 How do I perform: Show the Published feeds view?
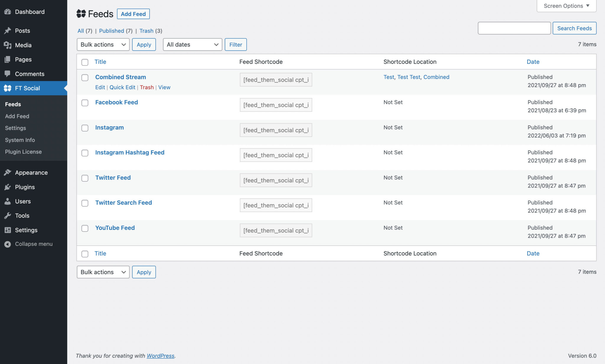tap(111, 31)
